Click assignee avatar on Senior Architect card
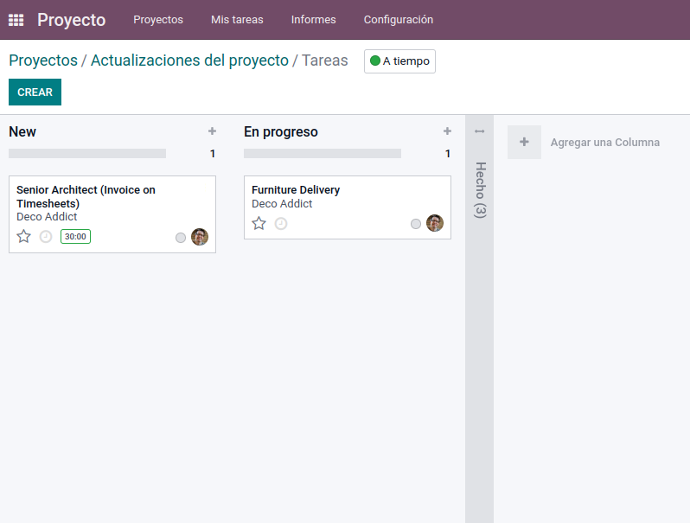The height and width of the screenshot is (523, 690). click(199, 237)
